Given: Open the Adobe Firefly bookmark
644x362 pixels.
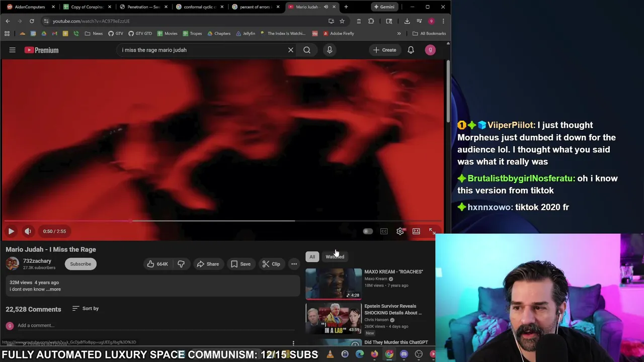Looking at the screenshot, I should pos(339,34).
